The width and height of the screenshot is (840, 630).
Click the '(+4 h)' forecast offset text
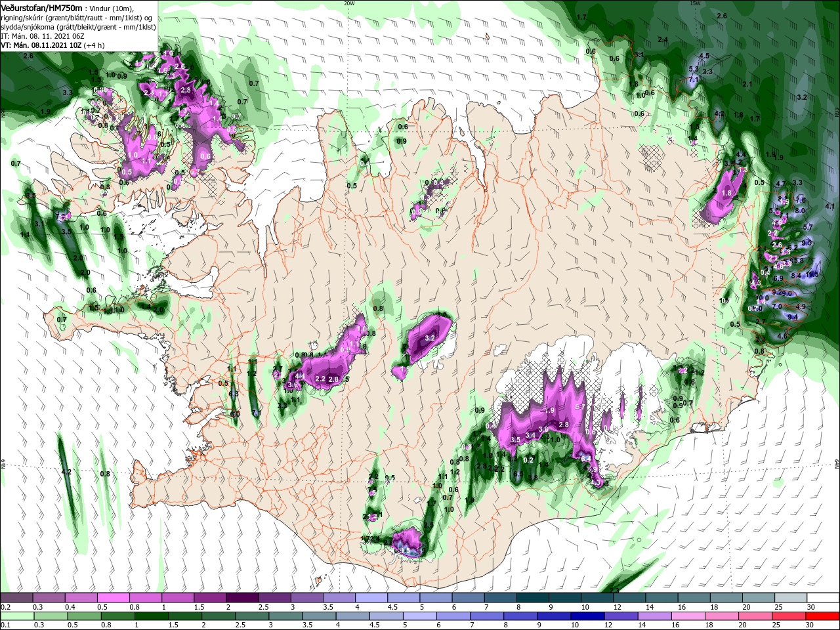pyautogui.click(x=95, y=46)
